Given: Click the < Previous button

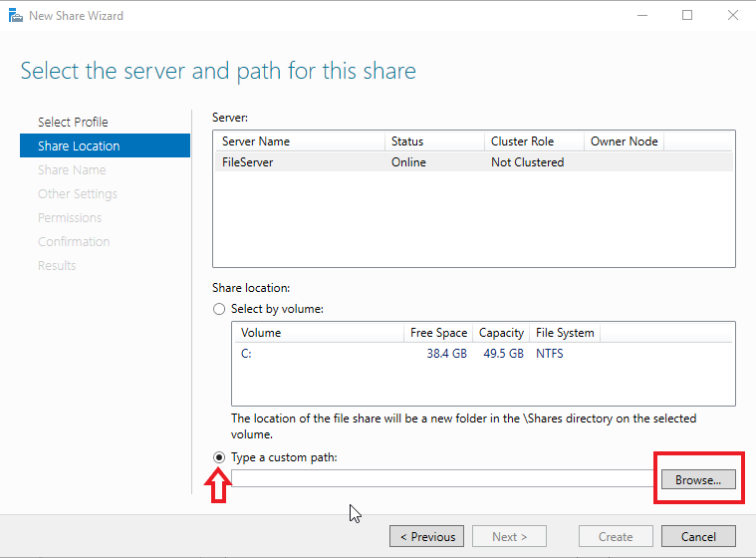Looking at the screenshot, I should (x=426, y=536).
